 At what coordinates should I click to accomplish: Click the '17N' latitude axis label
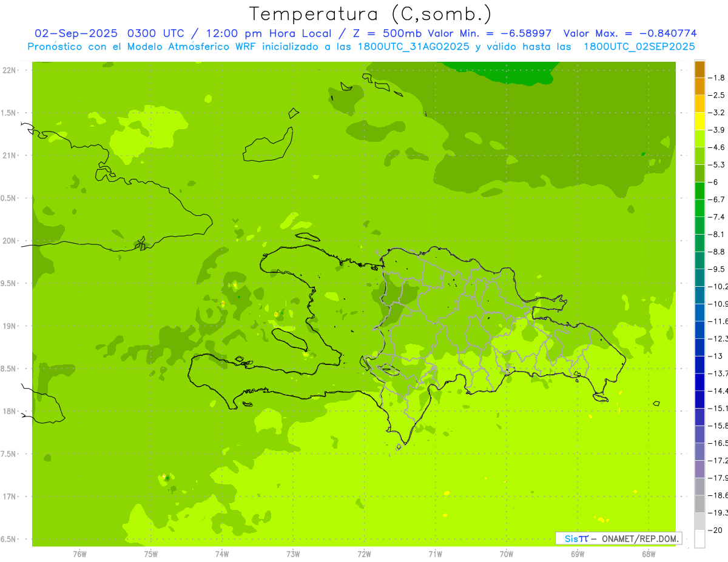click(x=10, y=497)
